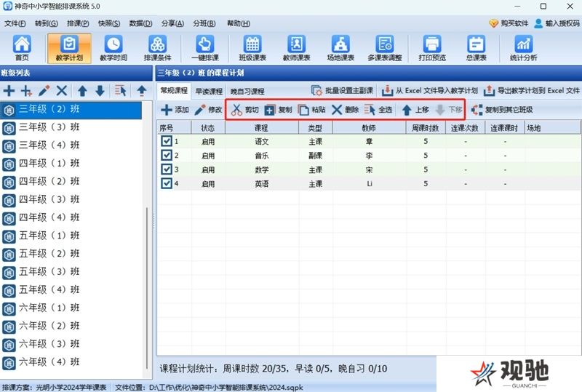
Task: Click the 修改 course button
Action: click(x=208, y=110)
